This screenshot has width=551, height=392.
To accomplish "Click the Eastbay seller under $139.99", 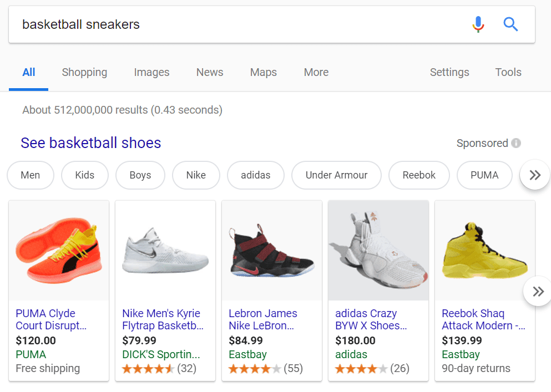I will click(461, 354).
